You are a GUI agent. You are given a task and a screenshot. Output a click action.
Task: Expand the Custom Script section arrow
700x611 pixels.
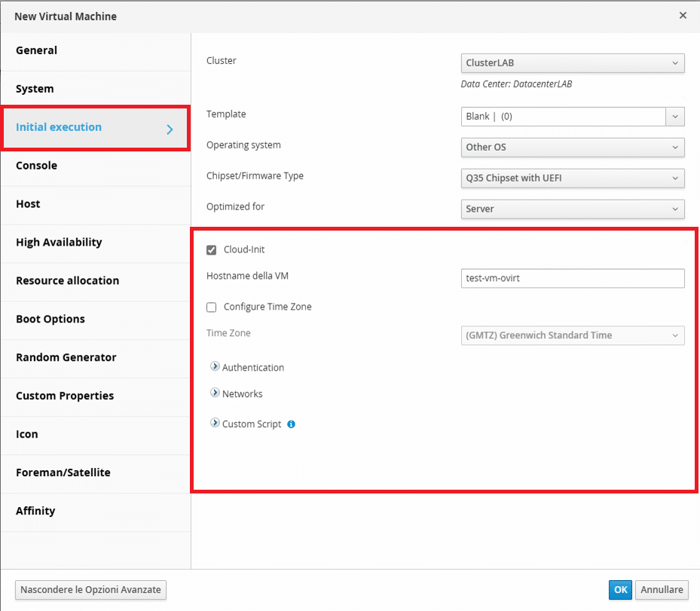(215, 423)
